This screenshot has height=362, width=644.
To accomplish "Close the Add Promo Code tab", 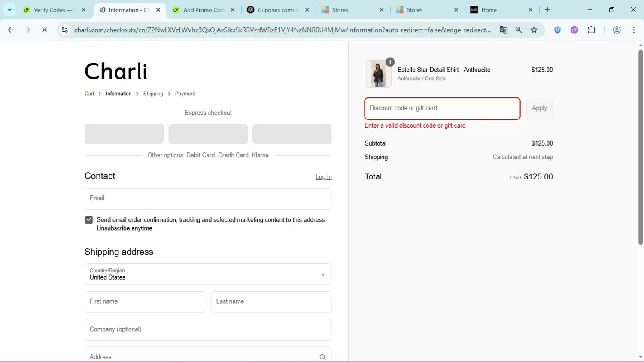I will 233,9.
